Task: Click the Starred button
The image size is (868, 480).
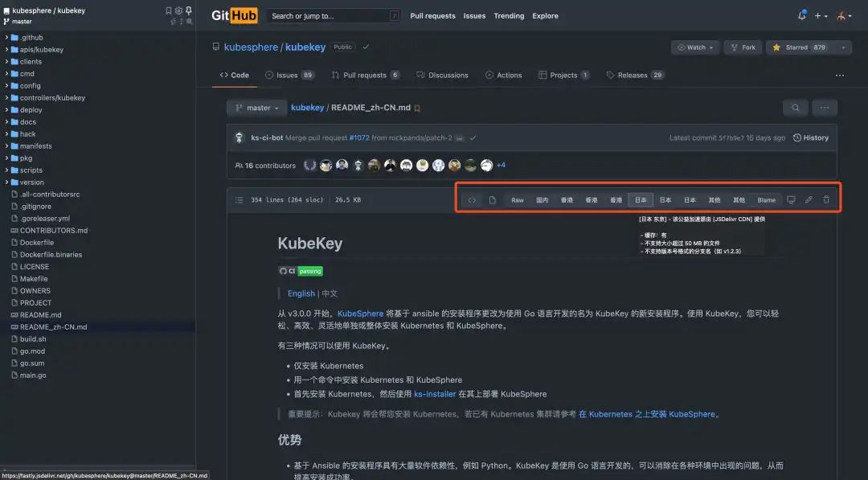Action: coord(800,47)
